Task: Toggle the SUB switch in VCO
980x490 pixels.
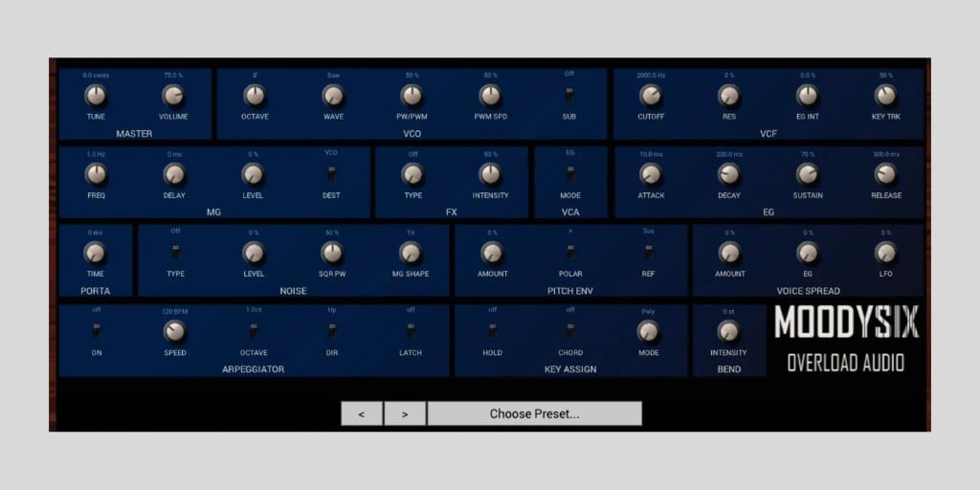Action: click(x=569, y=96)
